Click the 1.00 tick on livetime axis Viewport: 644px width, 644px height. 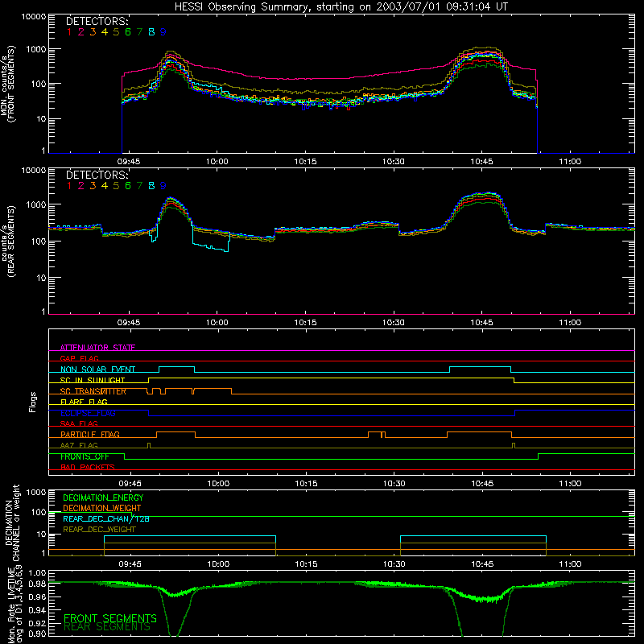(x=37, y=573)
